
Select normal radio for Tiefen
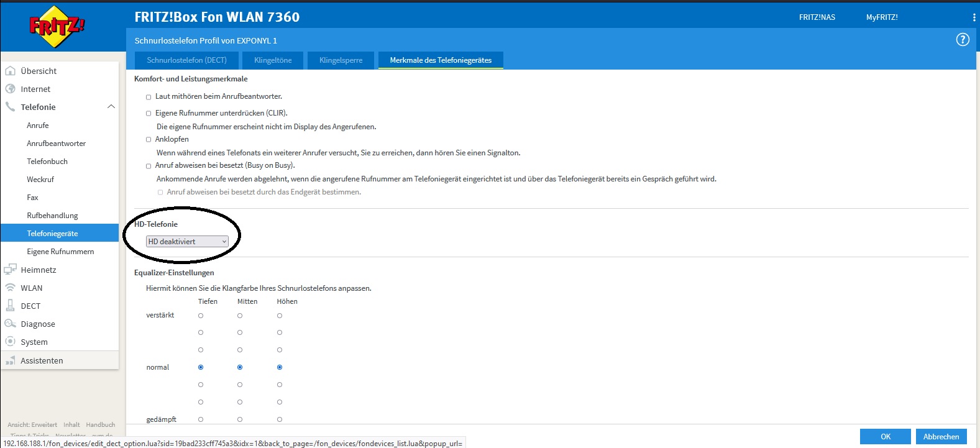[201, 367]
